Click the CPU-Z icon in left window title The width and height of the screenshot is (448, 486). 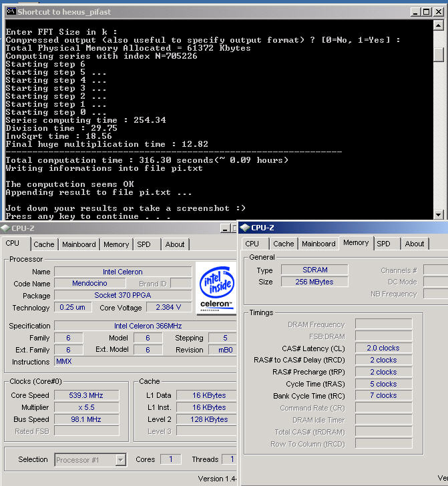[x=5, y=228]
